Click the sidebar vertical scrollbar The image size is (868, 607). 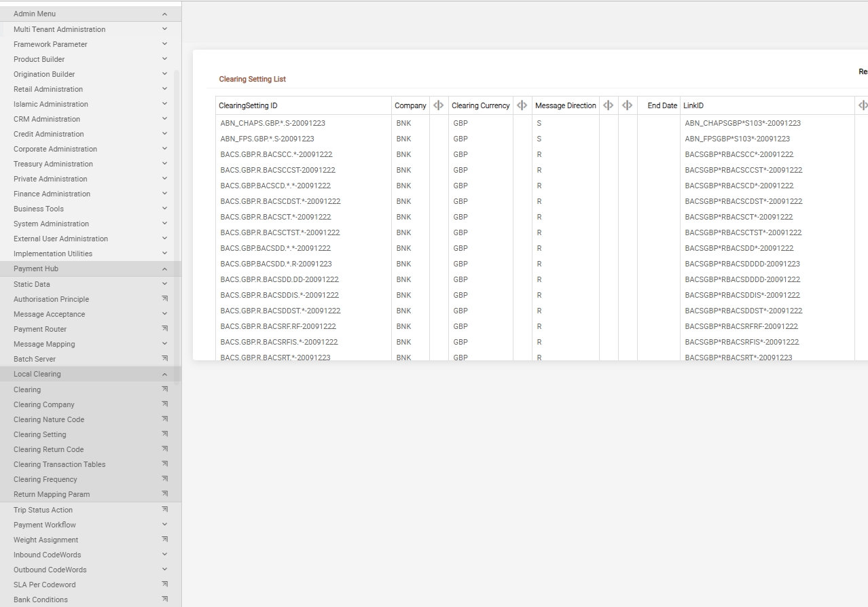(177, 204)
